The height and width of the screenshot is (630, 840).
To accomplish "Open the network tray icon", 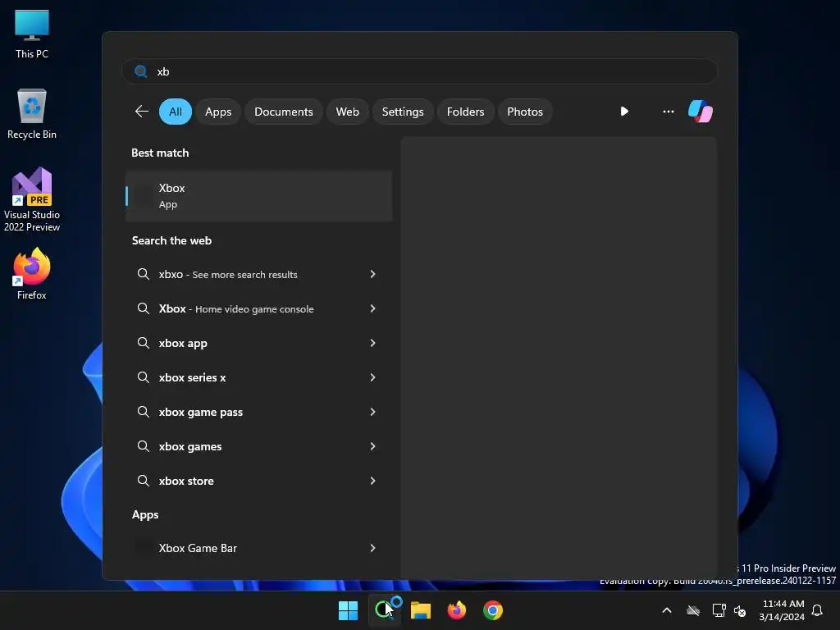I will pos(719,610).
